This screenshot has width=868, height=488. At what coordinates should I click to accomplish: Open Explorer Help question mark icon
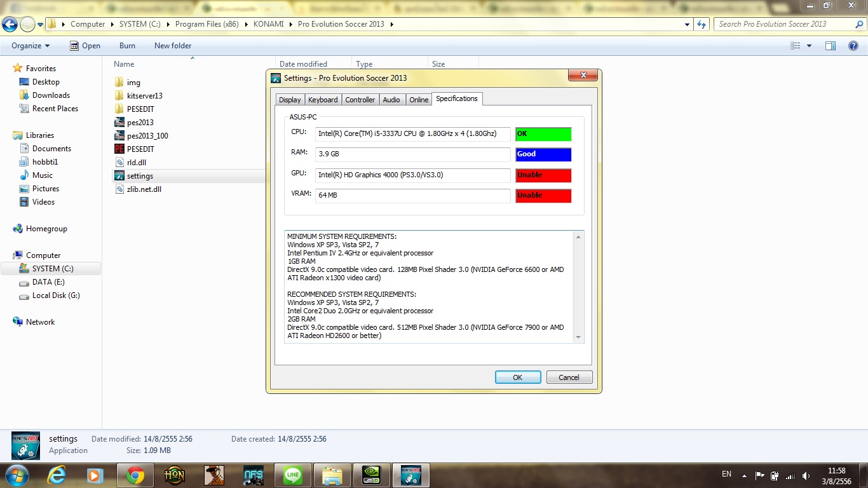(x=853, y=46)
